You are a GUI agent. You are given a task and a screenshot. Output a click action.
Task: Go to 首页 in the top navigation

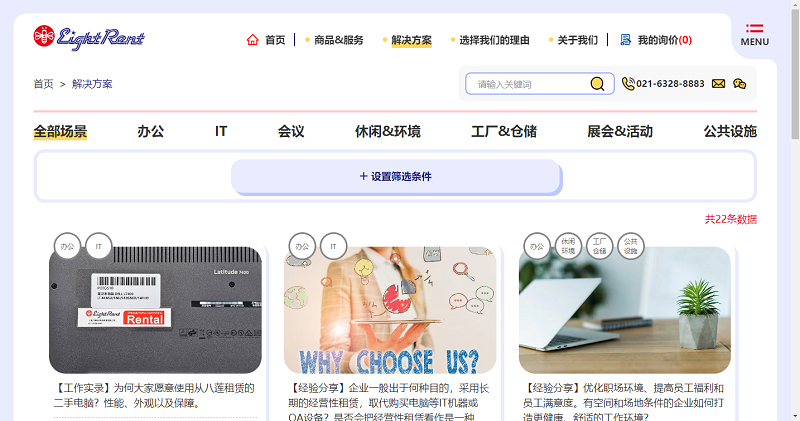tap(275, 40)
